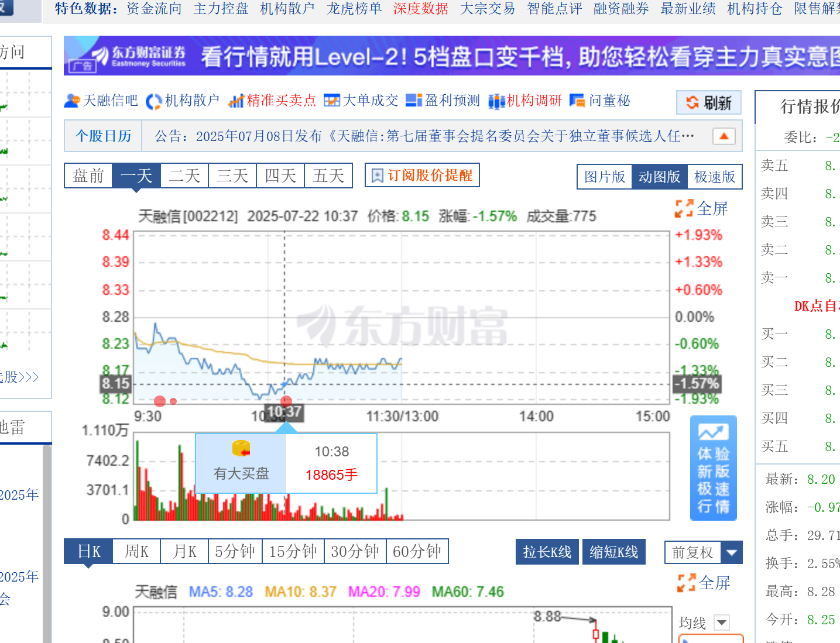This screenshot has height=643, width=840.
Task: Open 主力控盘 in the 特色数据 menu
Action: 221,9
